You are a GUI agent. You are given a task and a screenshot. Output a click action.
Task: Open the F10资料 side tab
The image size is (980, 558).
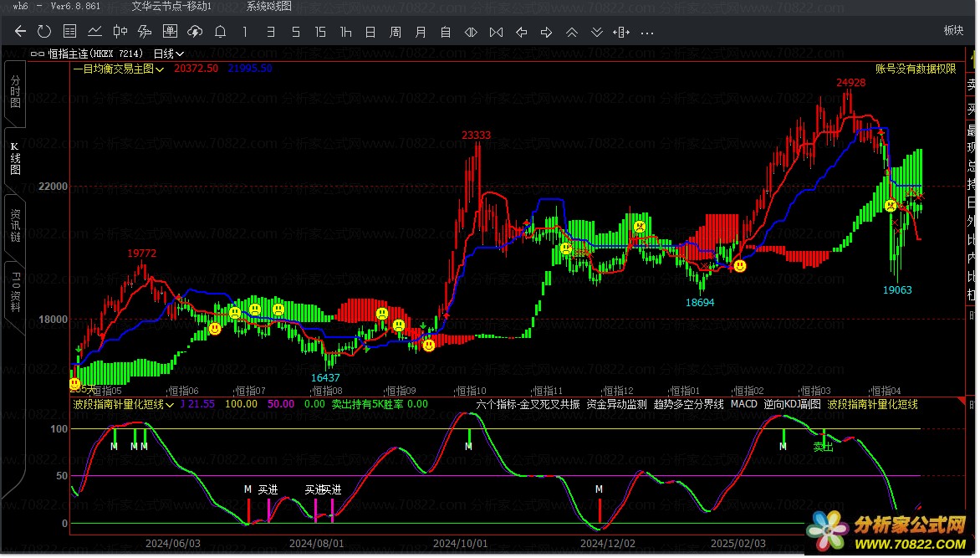(15, 288)
